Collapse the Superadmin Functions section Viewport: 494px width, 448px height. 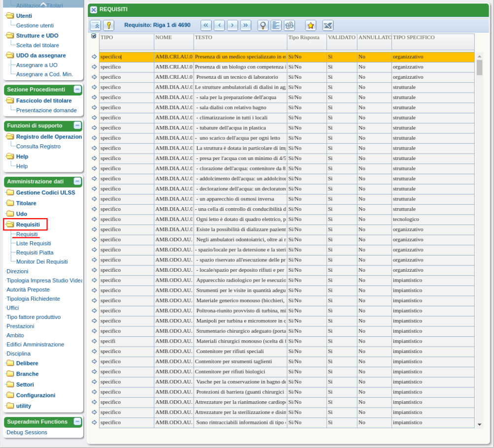[x=77, y=421]
